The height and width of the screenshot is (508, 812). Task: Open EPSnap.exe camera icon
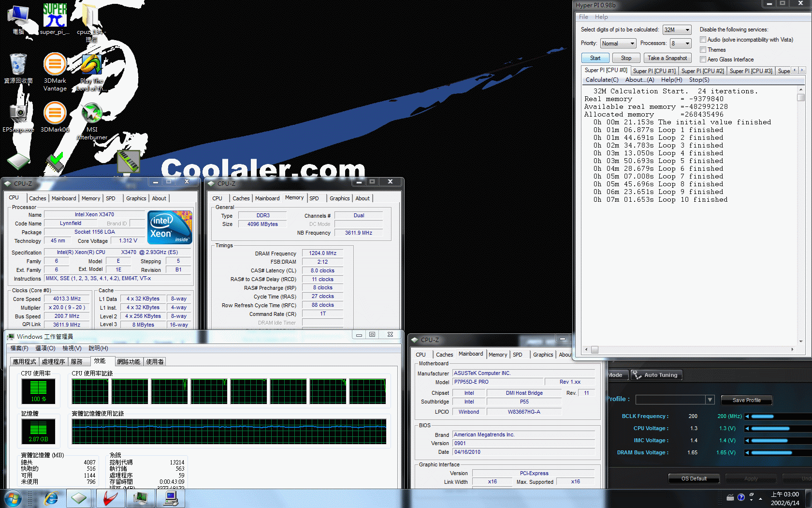point(18,117)
